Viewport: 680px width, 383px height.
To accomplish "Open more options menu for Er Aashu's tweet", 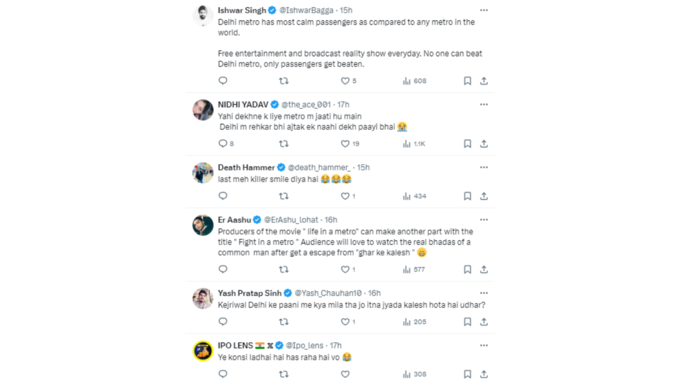I will 484,219.
